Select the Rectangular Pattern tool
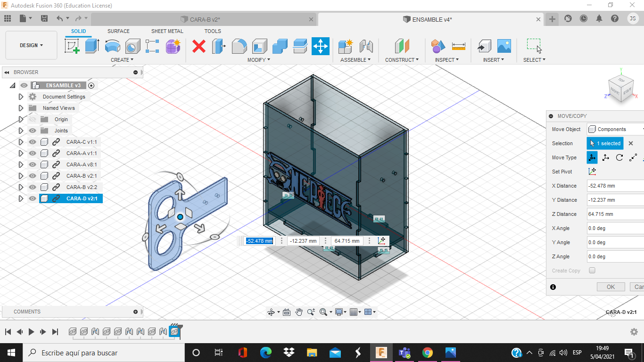This screenshot has height=362, width=644. click(152, 46)
